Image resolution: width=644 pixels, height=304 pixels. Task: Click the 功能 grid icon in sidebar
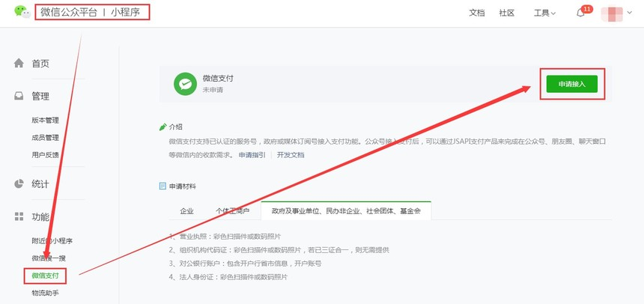[x=19, y=216]
